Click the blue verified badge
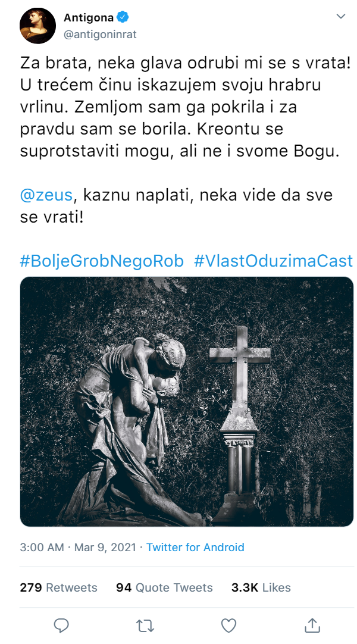 [x=123, y=17]
